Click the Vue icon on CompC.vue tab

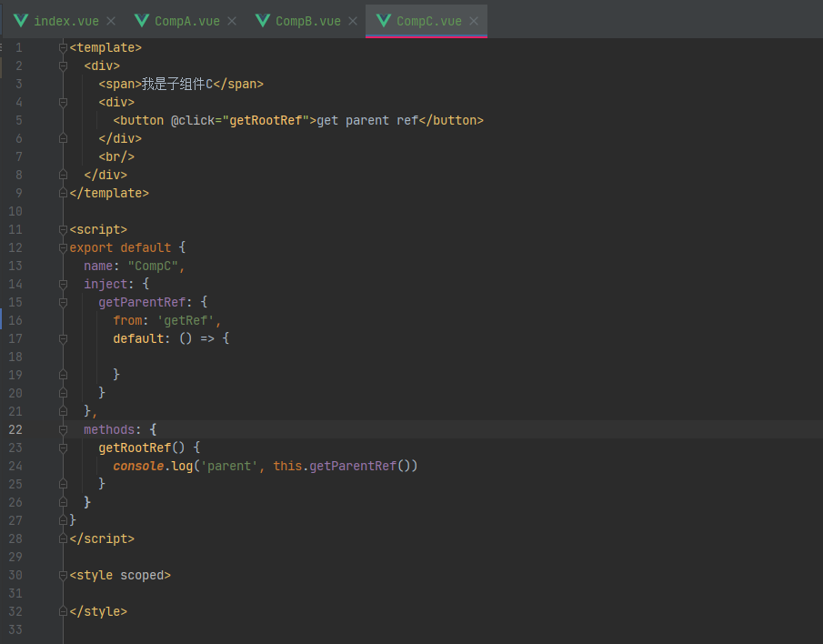[x=384, y=21]
